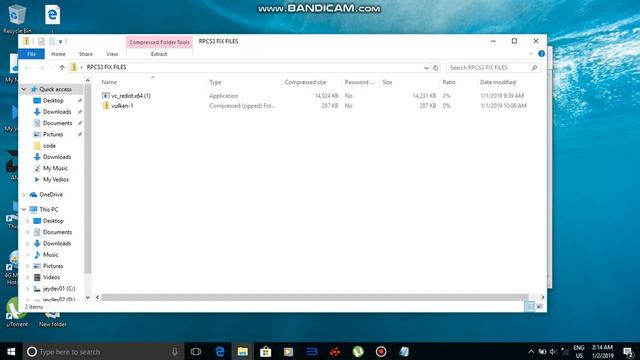This screenshot has width=640, height=360.
Task: Select the vulkan-1 zipped folder
Action: tap(122, 106)
